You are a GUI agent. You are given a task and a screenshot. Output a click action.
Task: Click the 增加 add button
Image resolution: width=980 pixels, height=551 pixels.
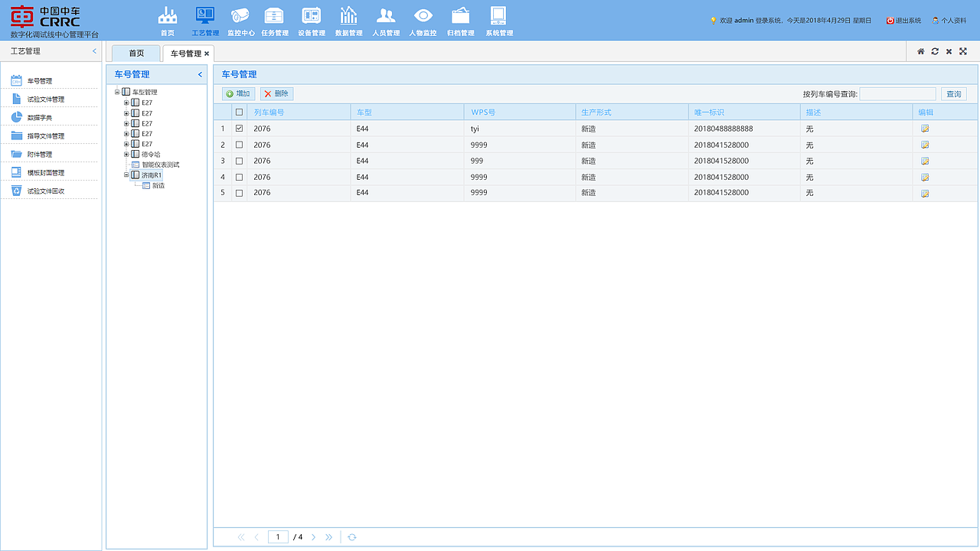(x=238, y=93)
